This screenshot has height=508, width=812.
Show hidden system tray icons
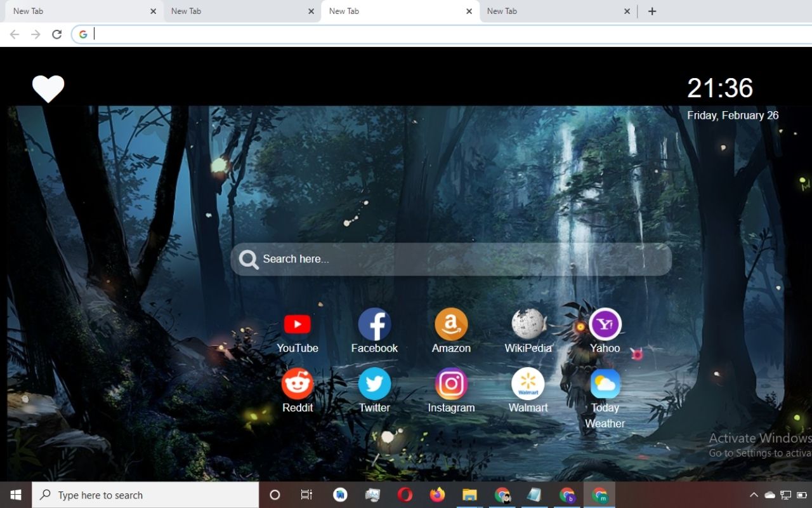tap(754, 495)
